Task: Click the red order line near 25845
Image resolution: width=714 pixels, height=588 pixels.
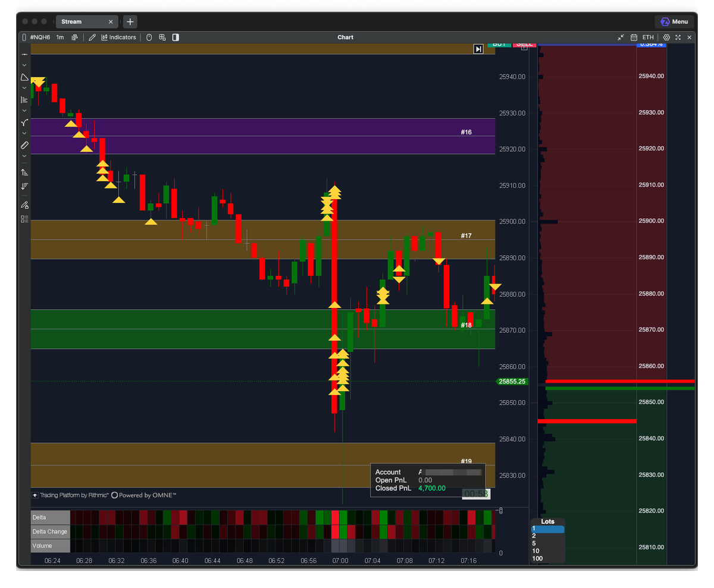Action: (x=587, y=422)
